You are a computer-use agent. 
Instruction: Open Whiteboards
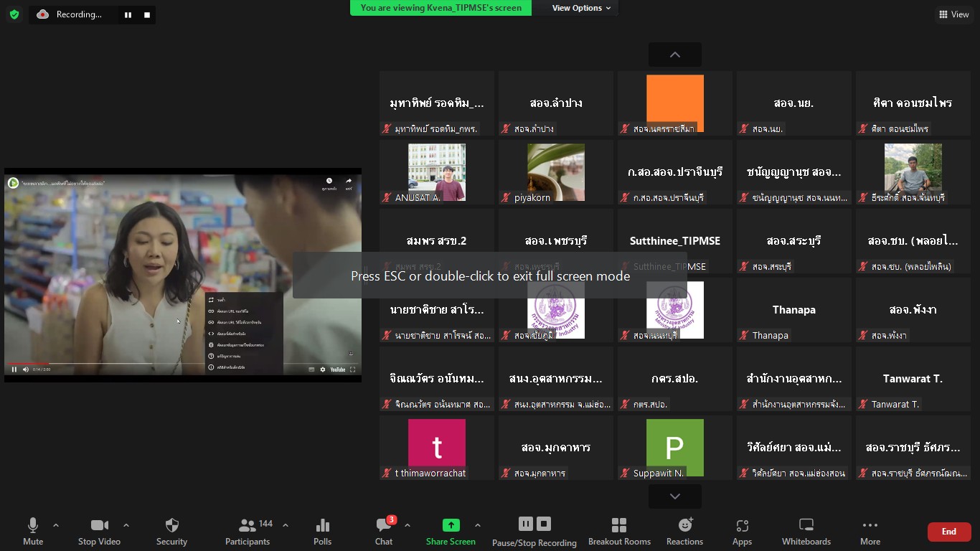click(x=806, y=532)
